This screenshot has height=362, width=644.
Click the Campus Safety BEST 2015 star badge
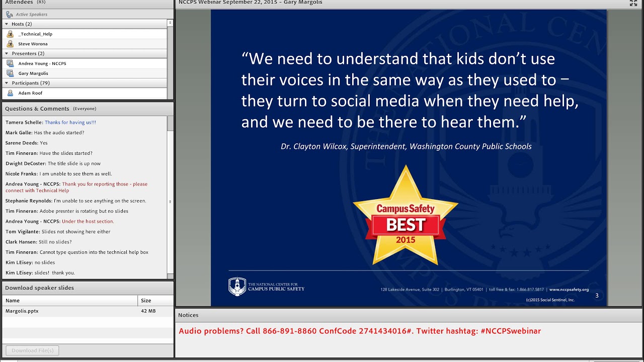(406, 215)
